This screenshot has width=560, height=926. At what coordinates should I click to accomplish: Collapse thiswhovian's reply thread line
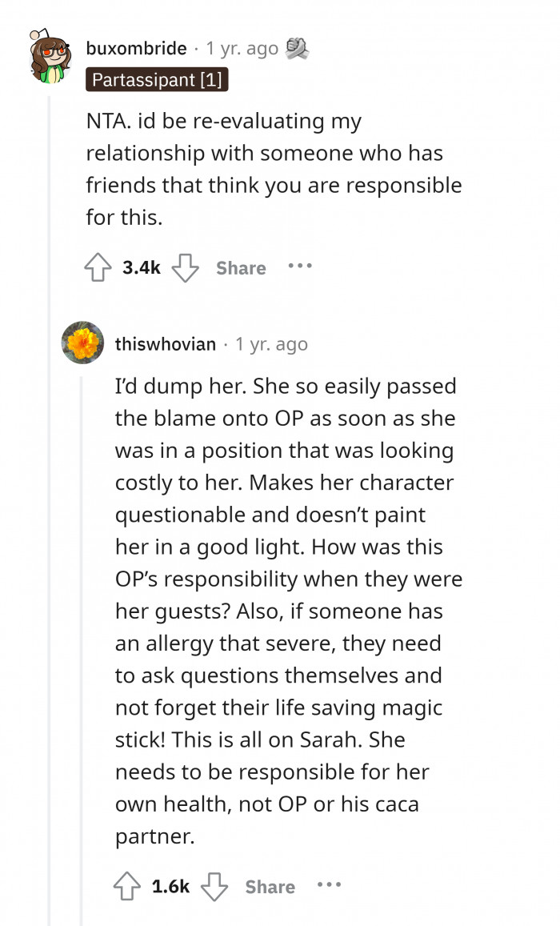point(82,560)
